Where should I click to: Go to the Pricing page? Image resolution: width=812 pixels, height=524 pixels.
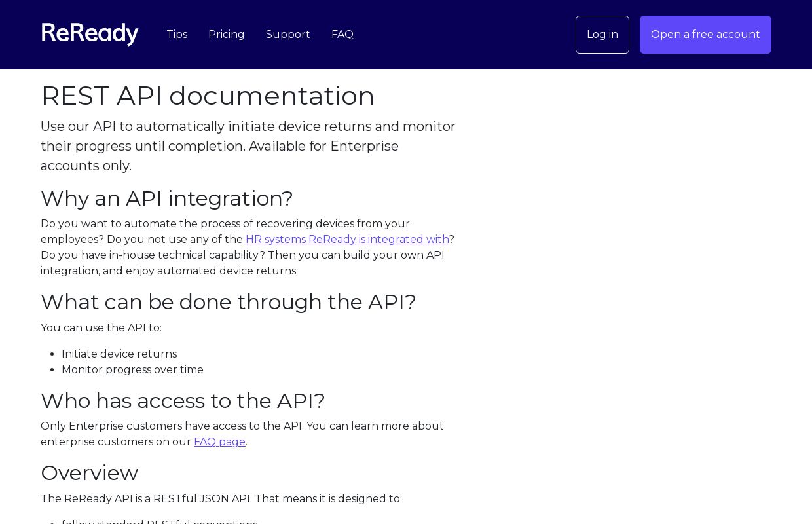(227, 35)
